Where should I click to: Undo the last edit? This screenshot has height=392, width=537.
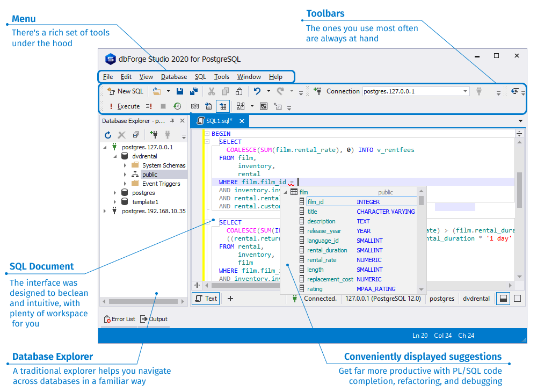(x=257, y=91)
